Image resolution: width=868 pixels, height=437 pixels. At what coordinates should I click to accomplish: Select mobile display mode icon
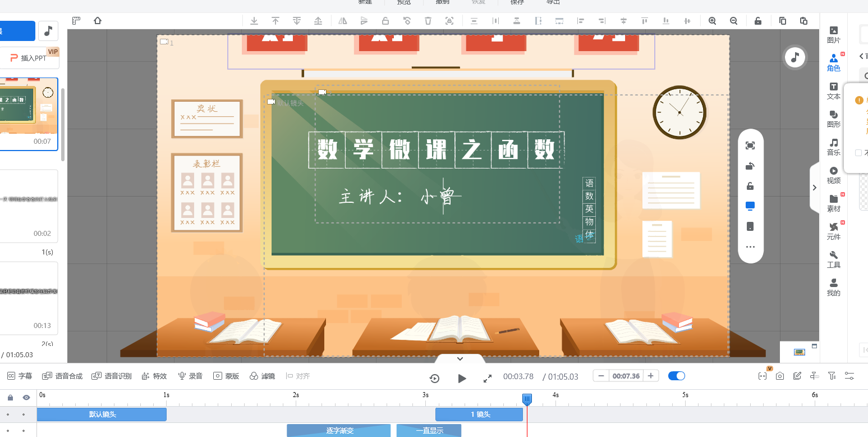(750, 226)
